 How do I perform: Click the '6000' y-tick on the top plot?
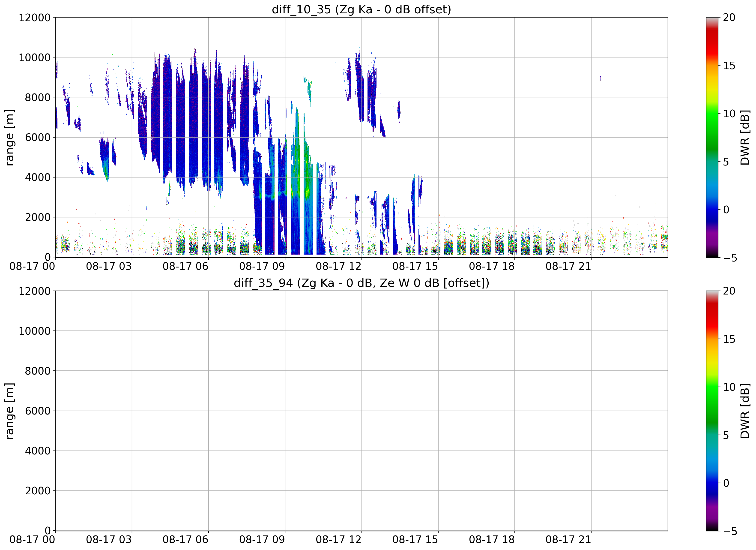[38, 137]
